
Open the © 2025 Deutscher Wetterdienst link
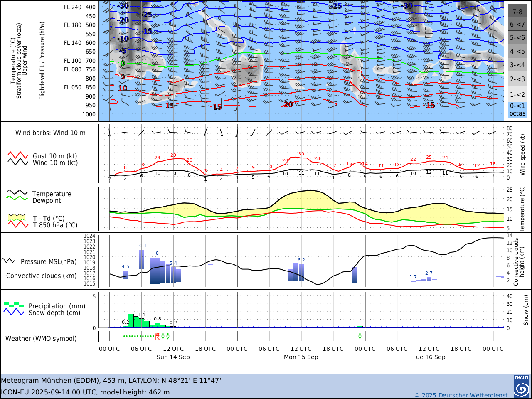[x=461, y=395]
